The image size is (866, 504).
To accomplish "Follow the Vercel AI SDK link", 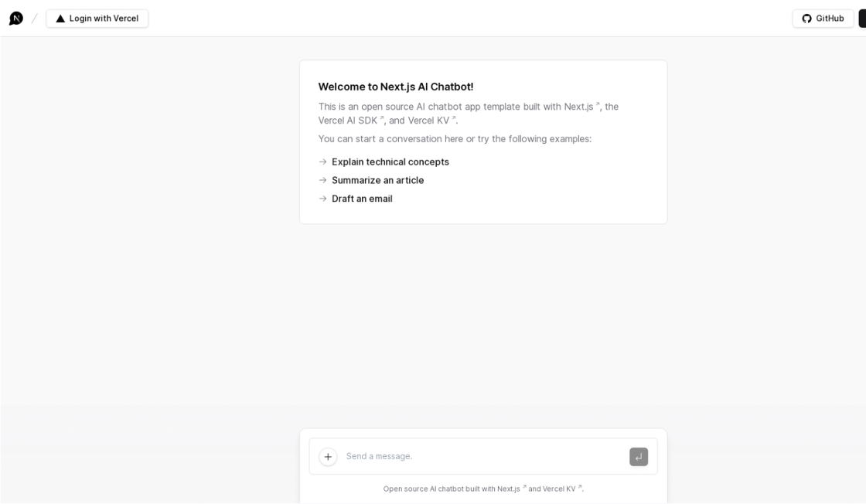I will tap(347, 121).
